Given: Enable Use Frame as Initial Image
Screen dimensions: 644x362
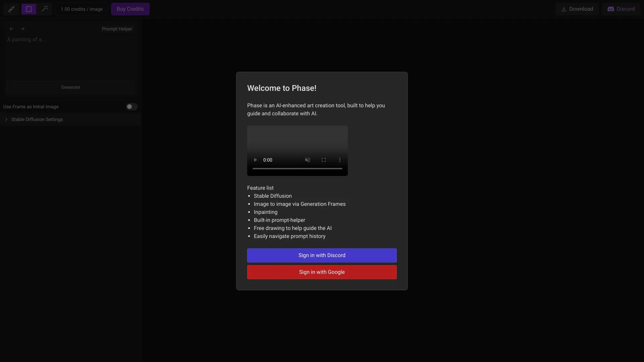Looking at the screenshot, I should 131,107.
